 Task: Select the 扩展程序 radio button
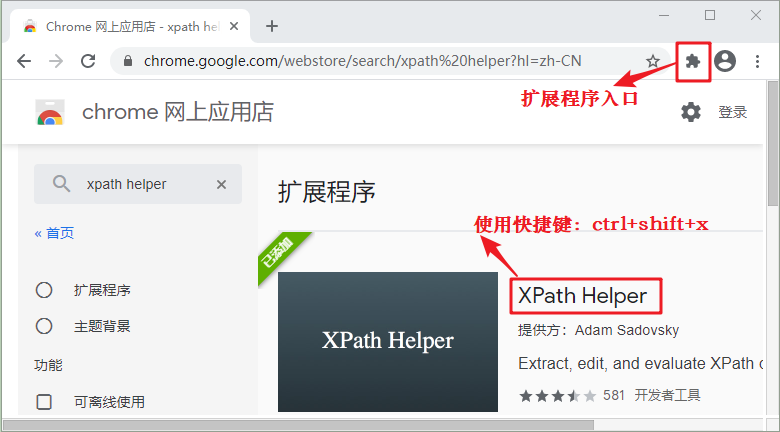point(44,290)
